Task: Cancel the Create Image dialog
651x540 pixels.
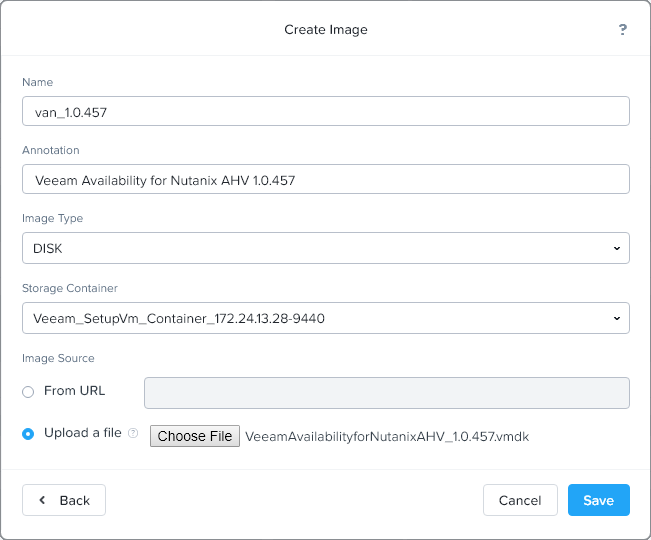Action: [x=520, y=500]
